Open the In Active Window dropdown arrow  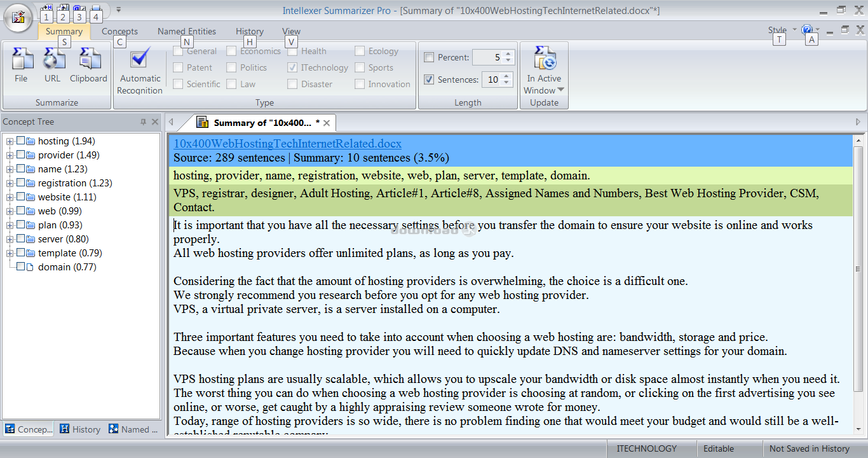560,90
